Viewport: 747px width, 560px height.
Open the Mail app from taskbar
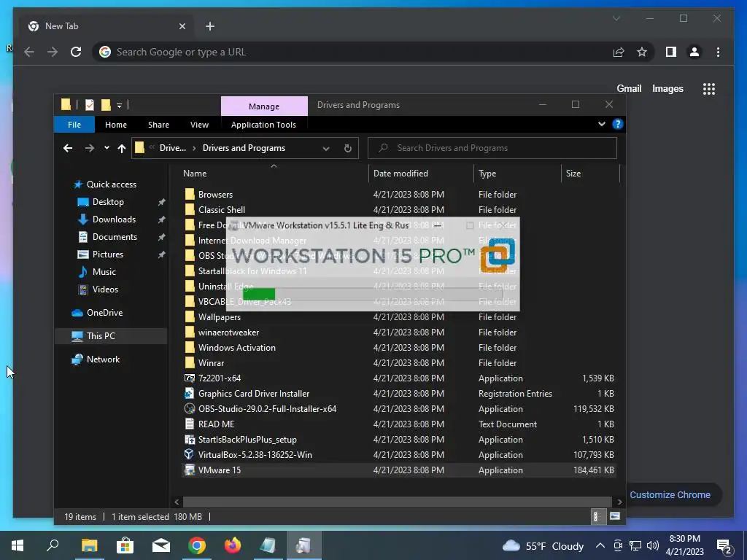click(161, 545)
